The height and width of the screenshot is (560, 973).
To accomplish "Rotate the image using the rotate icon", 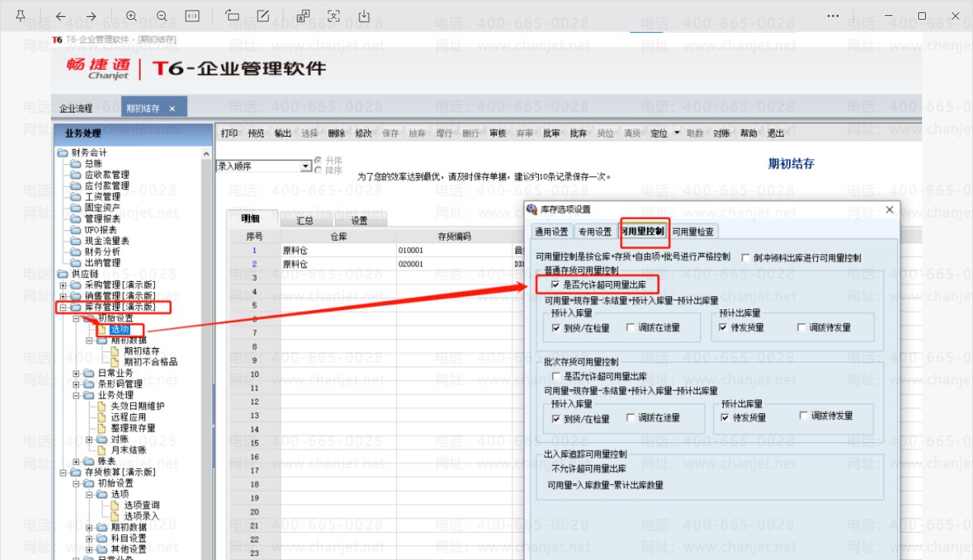I will pos(233,16).
